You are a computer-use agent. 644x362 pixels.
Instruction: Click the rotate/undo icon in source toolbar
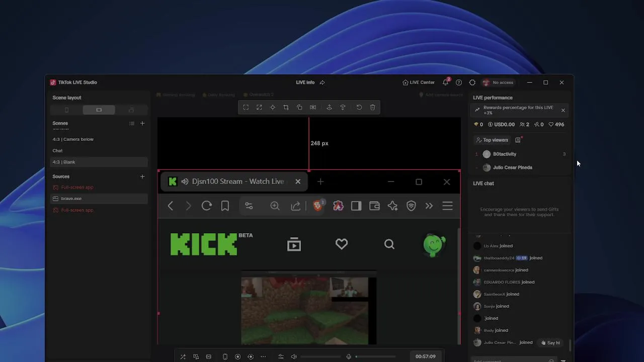pyautogui.click(x=359, y=107)
